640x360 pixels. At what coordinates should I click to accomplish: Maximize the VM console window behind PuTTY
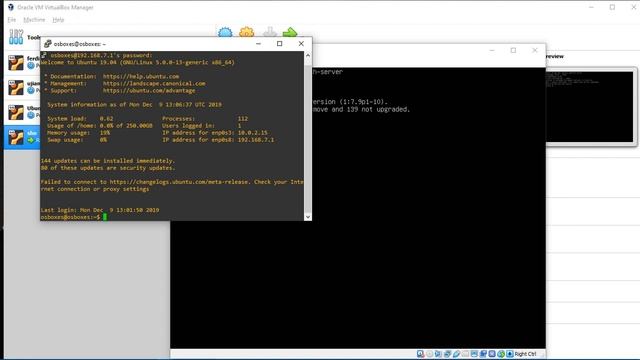(x=513, y=50)
